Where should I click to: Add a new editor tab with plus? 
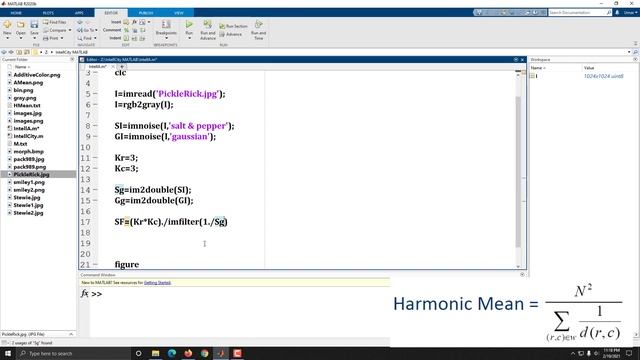[122, 67]
